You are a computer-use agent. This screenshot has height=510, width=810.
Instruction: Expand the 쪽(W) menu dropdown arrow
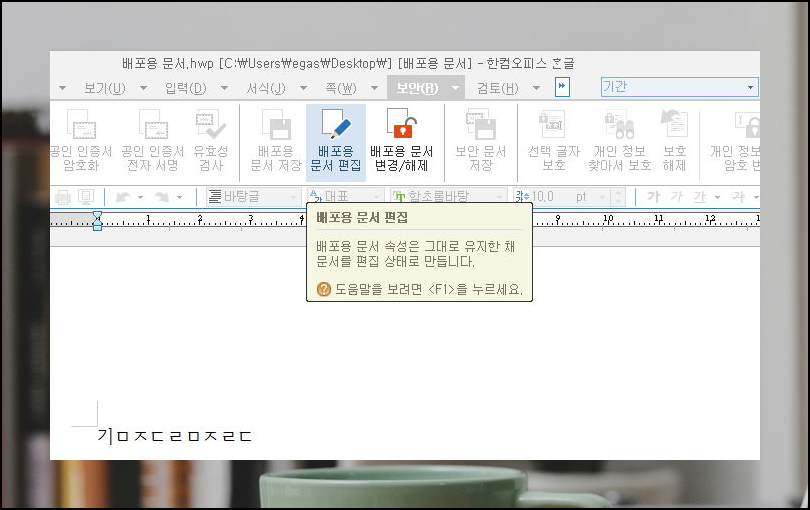375,88
